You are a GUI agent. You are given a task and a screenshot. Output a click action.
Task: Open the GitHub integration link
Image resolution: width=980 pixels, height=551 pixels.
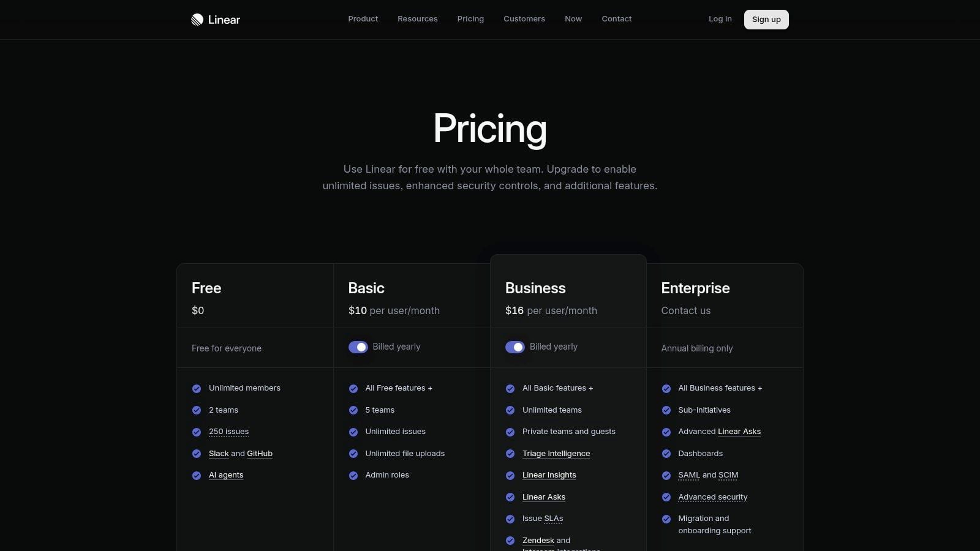tap(260, 454)
